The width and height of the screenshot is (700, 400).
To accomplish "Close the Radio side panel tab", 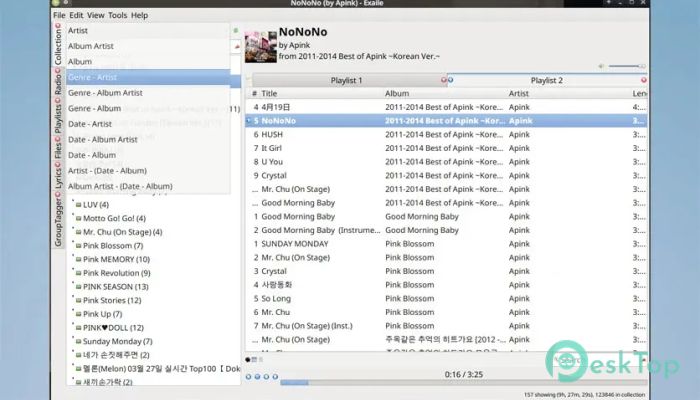I will click(58, 71).
